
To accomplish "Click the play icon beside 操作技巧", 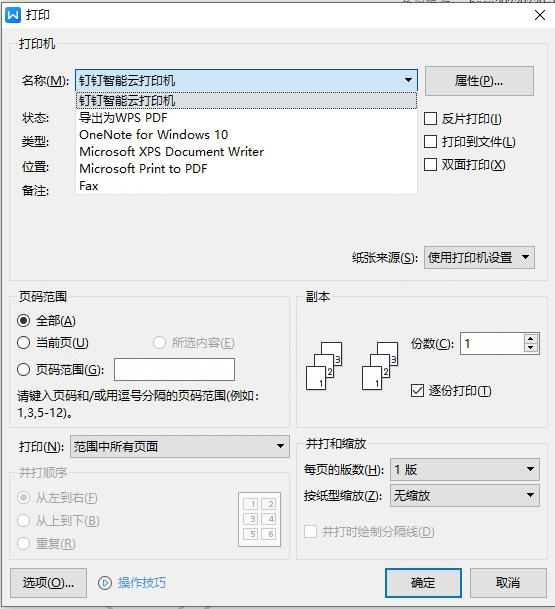I will coord(104,583).
